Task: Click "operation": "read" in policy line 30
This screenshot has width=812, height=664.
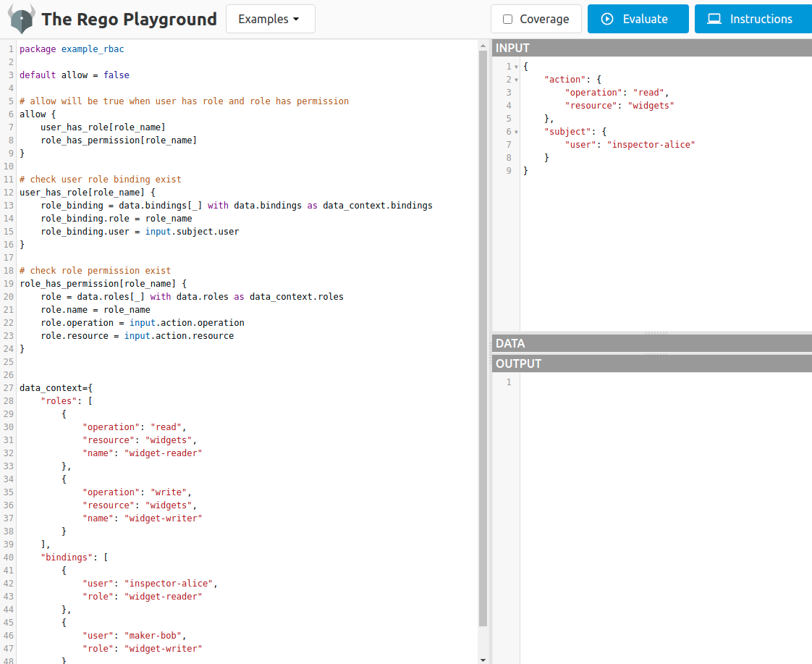Action: (134, 427)
